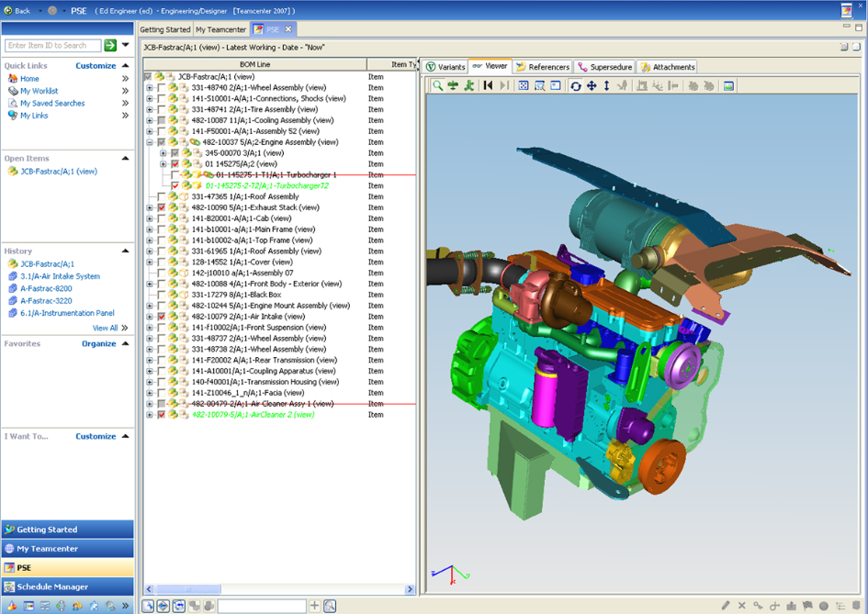
Task: Collapse the Open Items section arrow
Action: coord(126,158)
